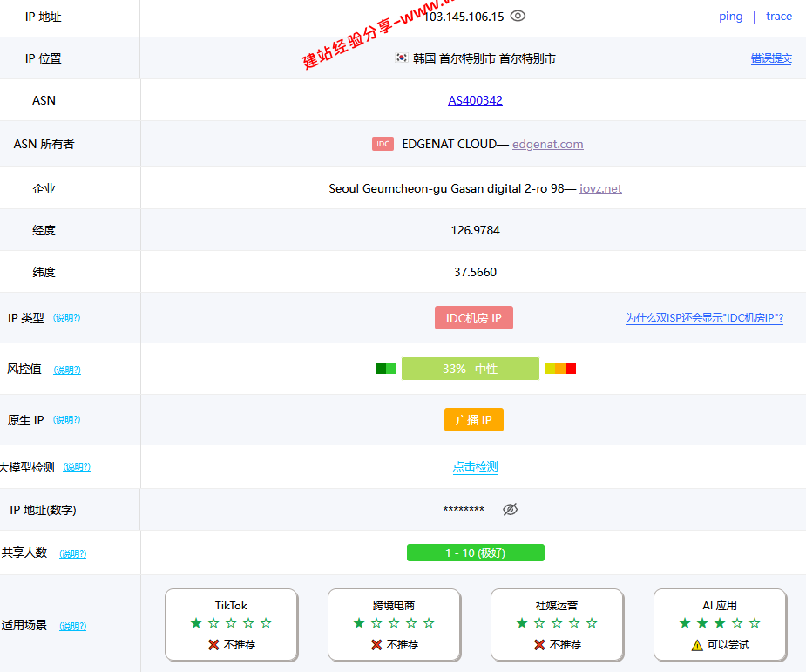The image size is (806, 672).
Task: Click red X icon in 跨境电商 card
Action: [x=376, y=645]
